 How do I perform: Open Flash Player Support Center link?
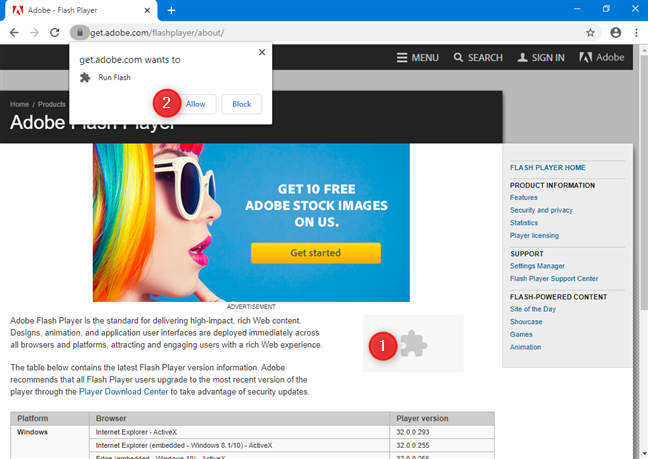point(554,278)
